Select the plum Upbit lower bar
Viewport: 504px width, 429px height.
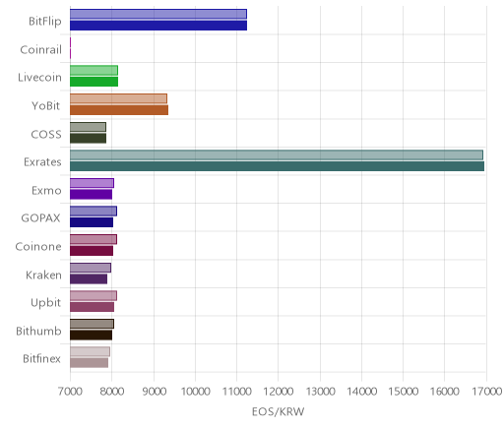pos(92,307)
